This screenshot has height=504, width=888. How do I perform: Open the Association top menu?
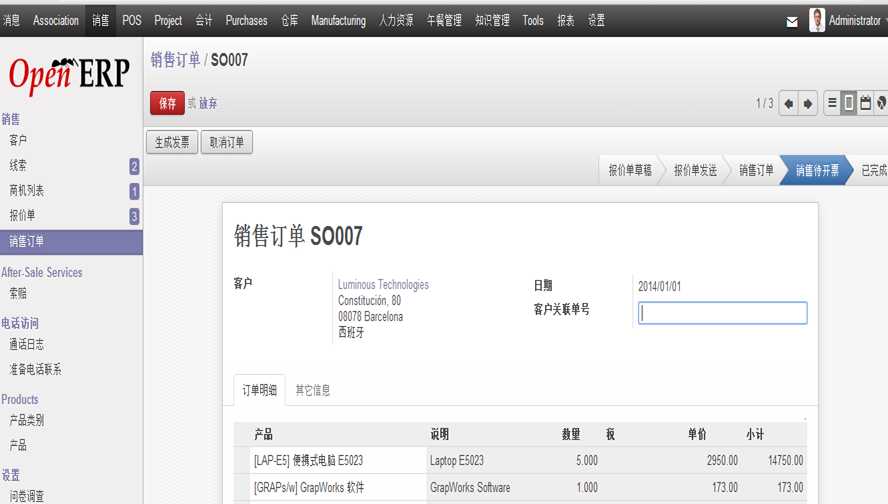point(56,20)
